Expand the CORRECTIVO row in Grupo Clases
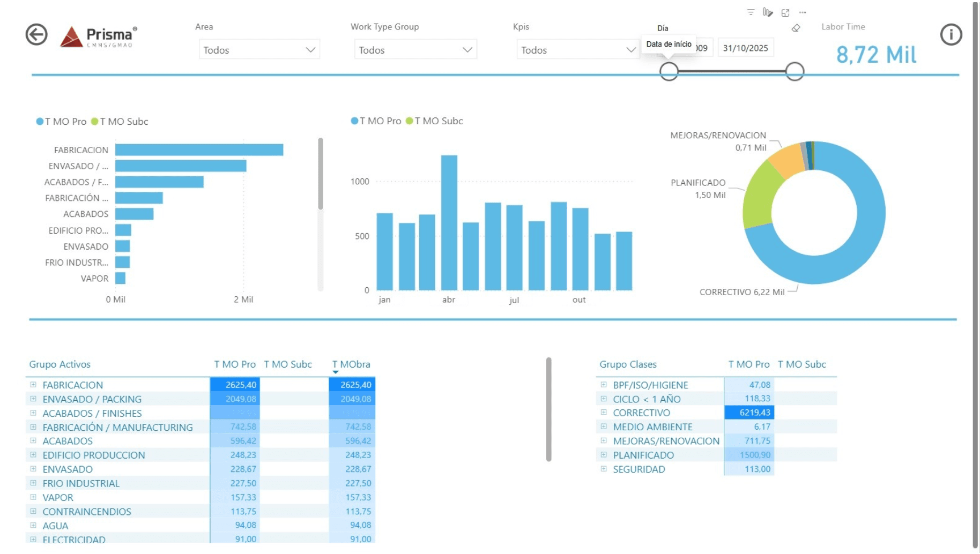 pyautogui.click(x=603, y=413)
